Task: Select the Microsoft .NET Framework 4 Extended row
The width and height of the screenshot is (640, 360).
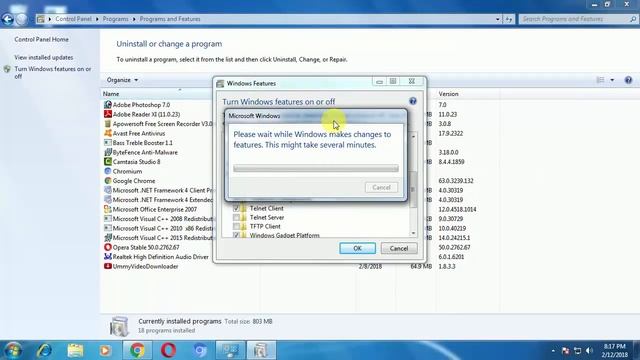Action: [159, 200]
